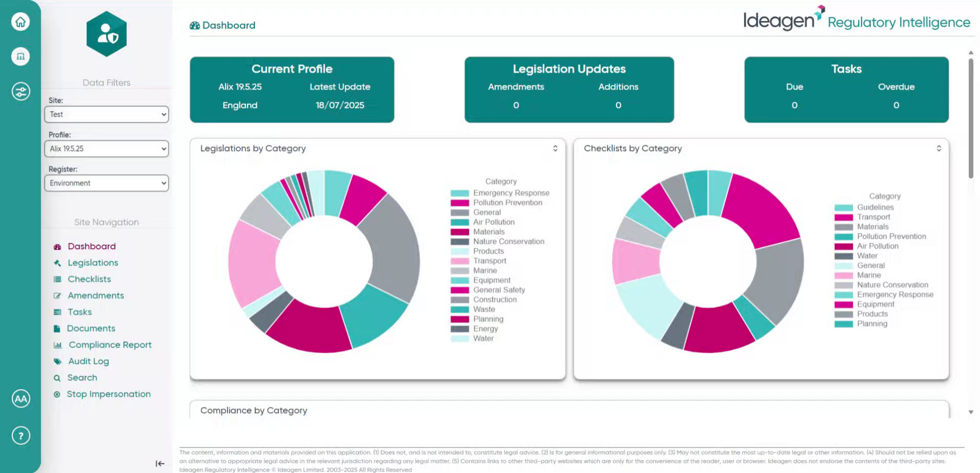Screen dimensions: 980x473
Task: Toggle Legislations by Category panel expander
Action: [555, 148]
